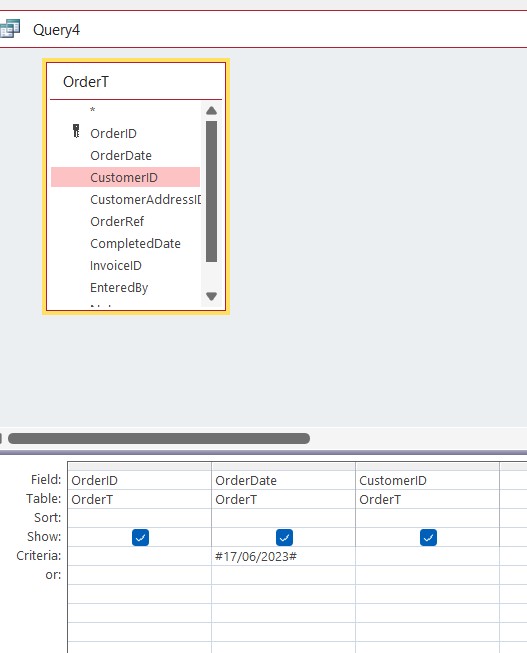527x653 pixels.
Task: Open the Field dropdown containing OrderDate
Action: [x=284, y=480]
